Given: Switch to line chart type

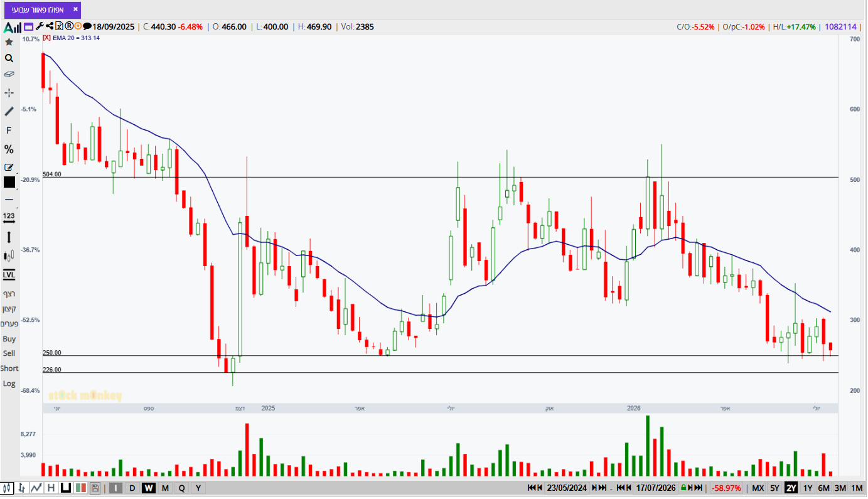Looking at the screenshot, I should click(36, 488).
